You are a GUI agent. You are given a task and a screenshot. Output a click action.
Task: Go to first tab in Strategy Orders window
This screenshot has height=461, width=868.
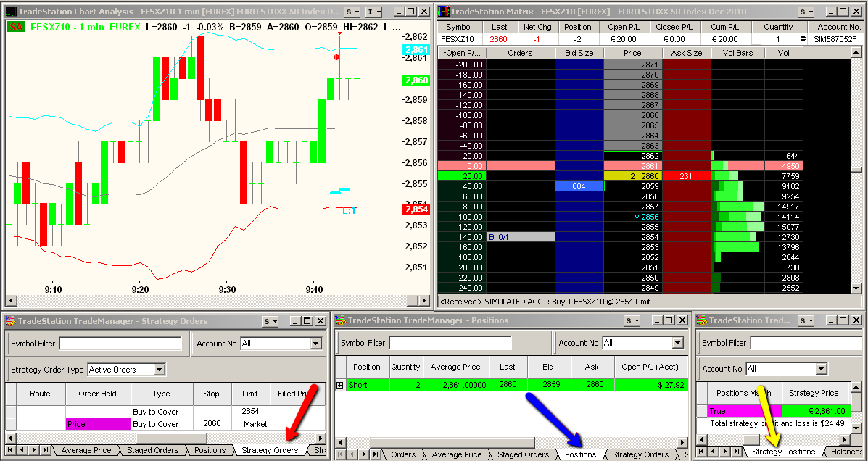point(11,450)
